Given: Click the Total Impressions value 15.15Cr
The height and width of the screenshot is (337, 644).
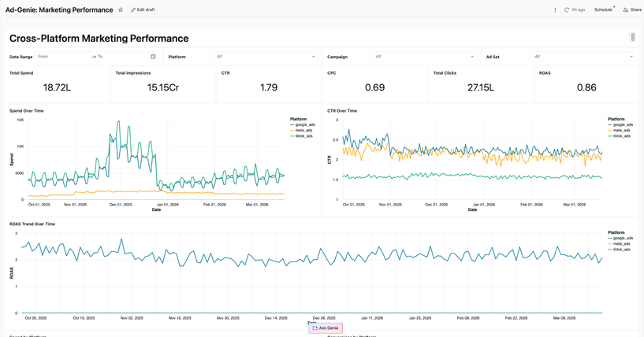Looking at the screenshot, I should [x=162, y=87].
